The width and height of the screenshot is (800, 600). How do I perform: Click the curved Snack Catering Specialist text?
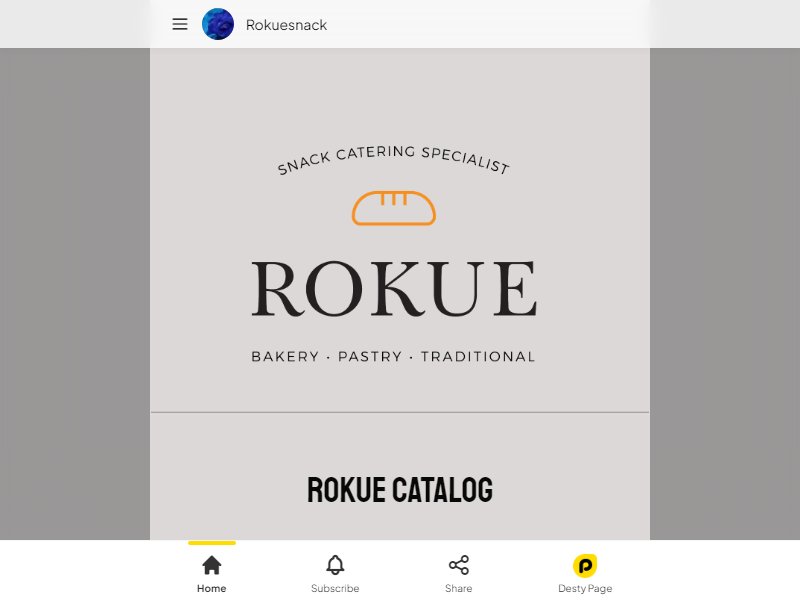pyautogui.click(x=393, y=160)
